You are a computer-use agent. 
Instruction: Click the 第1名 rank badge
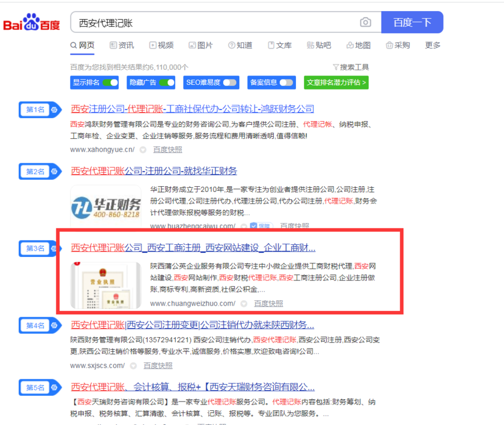(35, 110)
